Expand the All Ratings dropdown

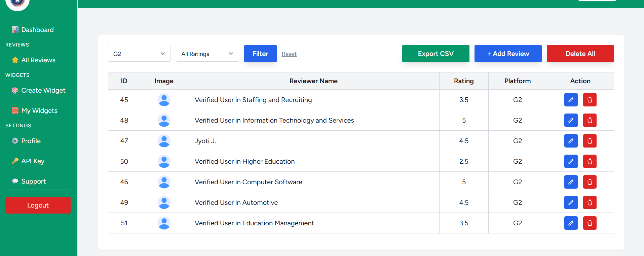tap(207, 54)
